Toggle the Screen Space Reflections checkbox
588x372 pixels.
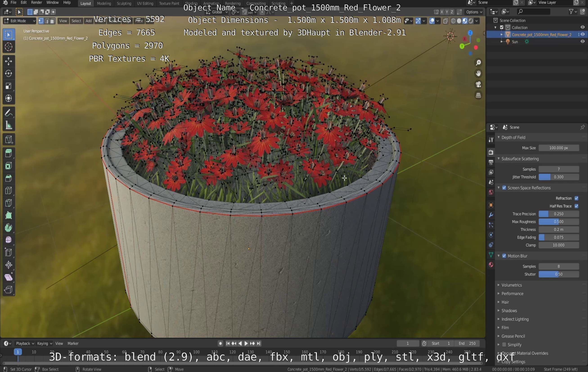(x=504, y=188)
